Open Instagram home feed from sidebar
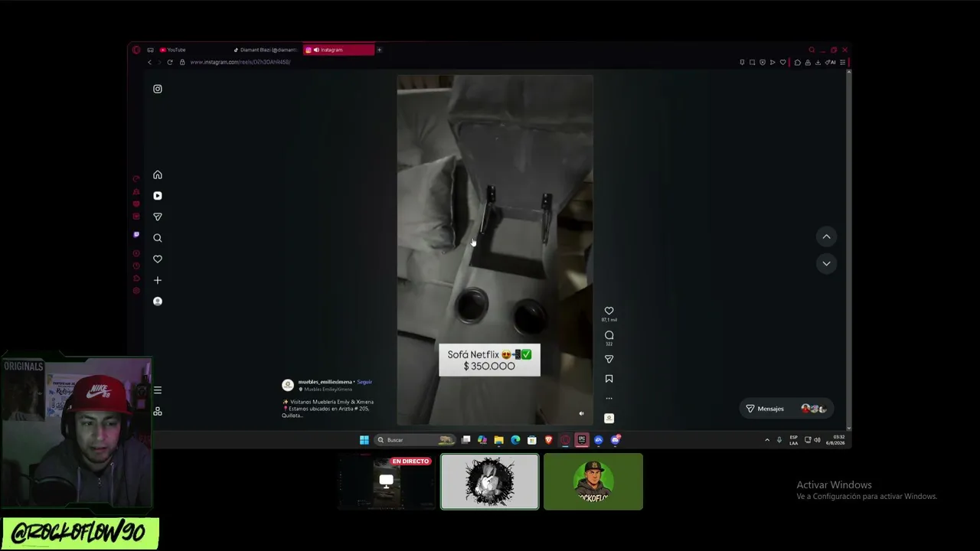The width and height of the screenshot is (980, 551). pyautogui.click(x=158, y=175)
